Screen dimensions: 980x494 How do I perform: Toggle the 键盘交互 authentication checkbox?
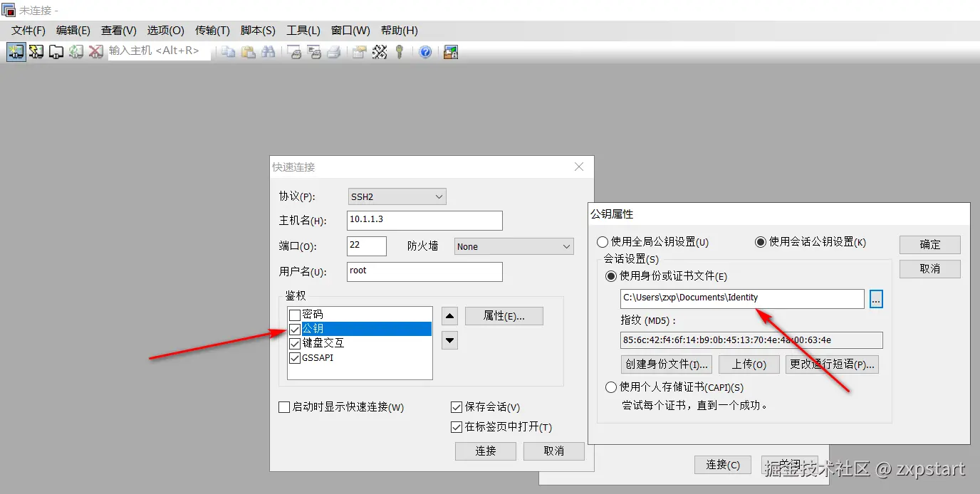[295, 343]
